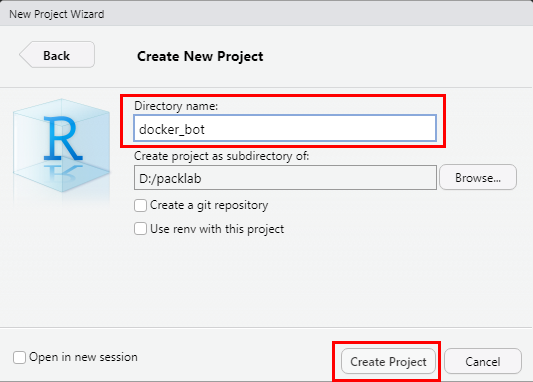533x382 pixels.
Task: Focus the Directory name input field
Action: (285, 128)
